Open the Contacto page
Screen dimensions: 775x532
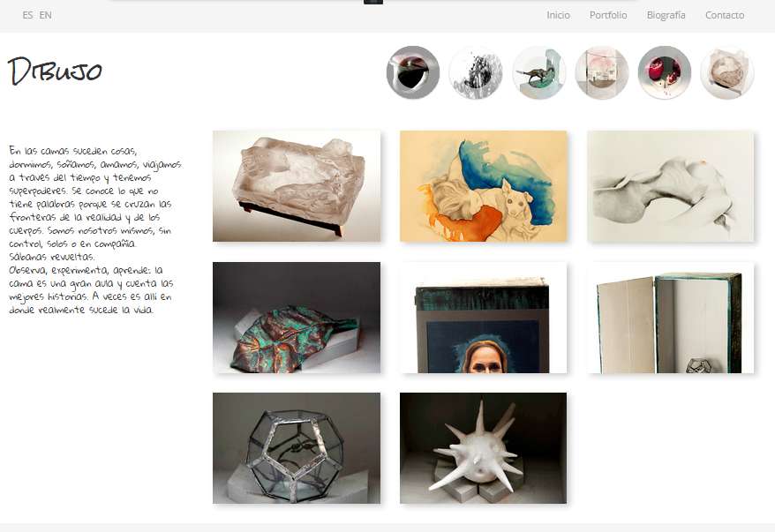(x=725, y=15)
